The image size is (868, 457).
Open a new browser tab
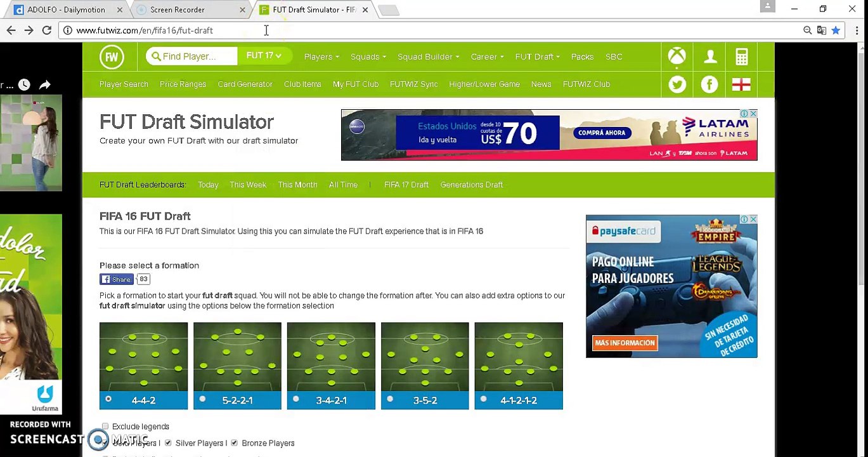pos(388,10)
